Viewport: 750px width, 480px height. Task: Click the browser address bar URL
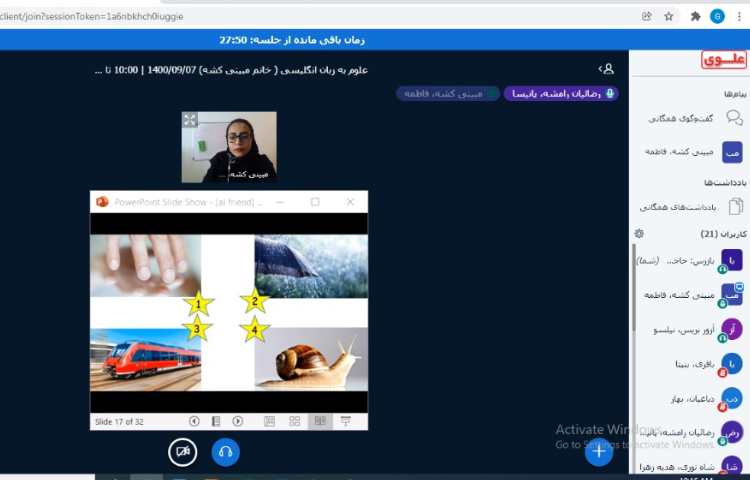pos(92,16)
